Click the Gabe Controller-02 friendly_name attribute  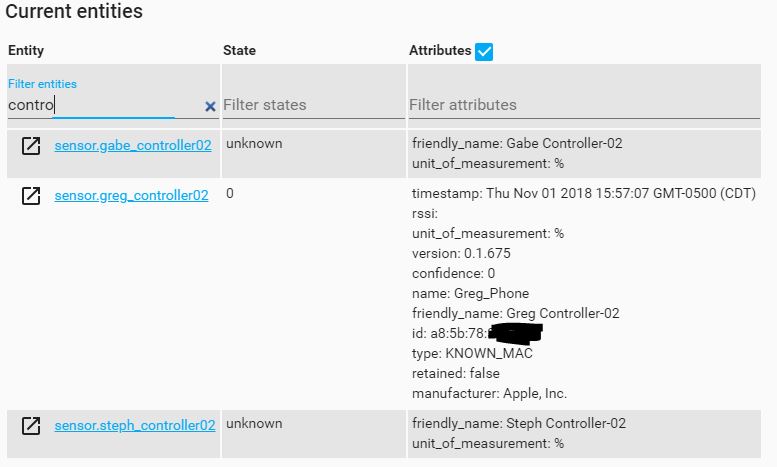click(x=517, y=144)
